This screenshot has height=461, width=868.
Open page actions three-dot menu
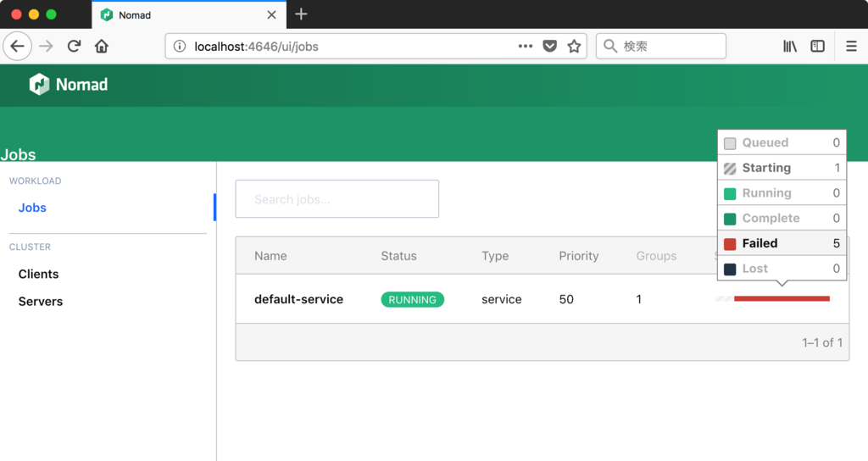[x=526, y=46]
